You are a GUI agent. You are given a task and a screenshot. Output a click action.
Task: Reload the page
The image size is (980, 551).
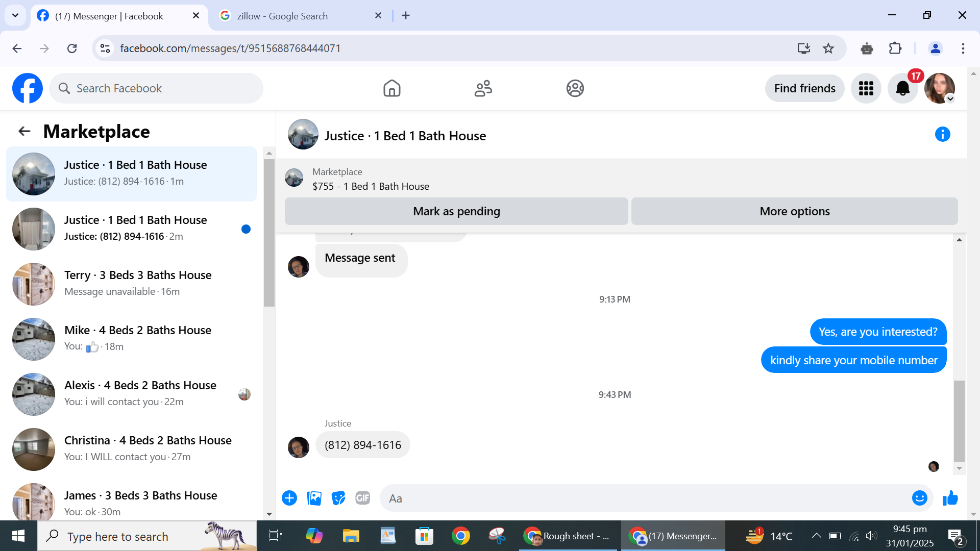72,48
